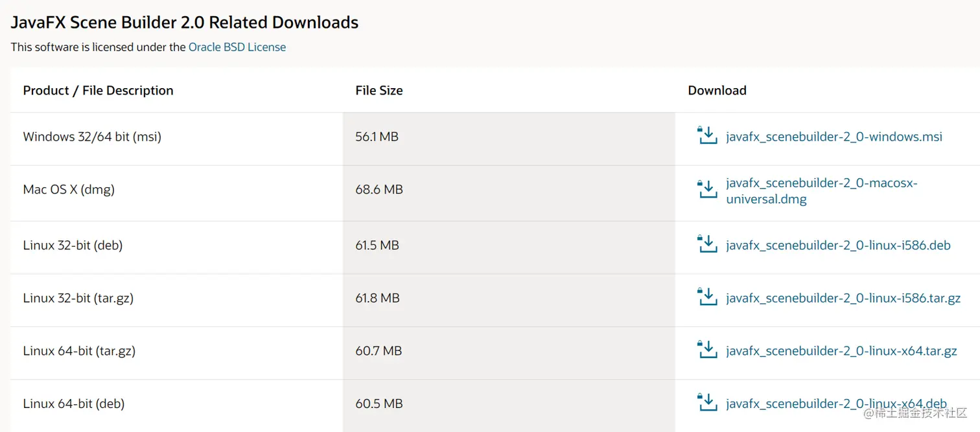The height and width of the screenshot is (432, 980).
Task: Click download icon for Windows msi file
Action: (x=707, y=136)
